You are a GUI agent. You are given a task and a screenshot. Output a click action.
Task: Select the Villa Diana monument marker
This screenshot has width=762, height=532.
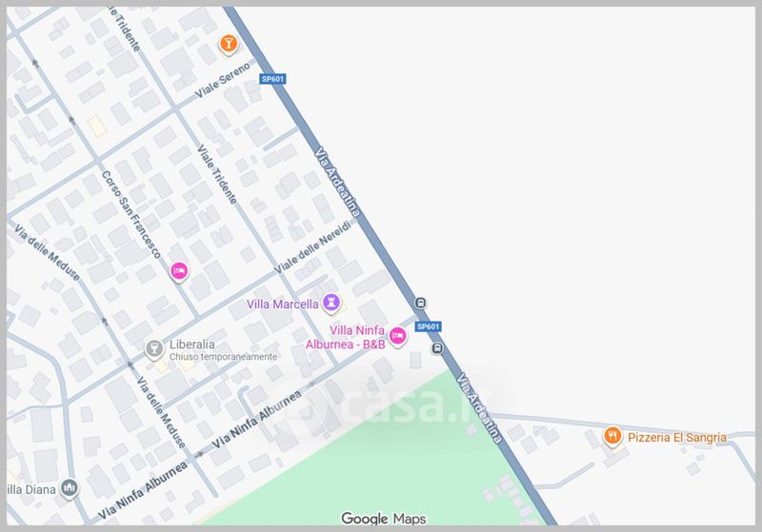pyautogui.click(x=69, y=488)
